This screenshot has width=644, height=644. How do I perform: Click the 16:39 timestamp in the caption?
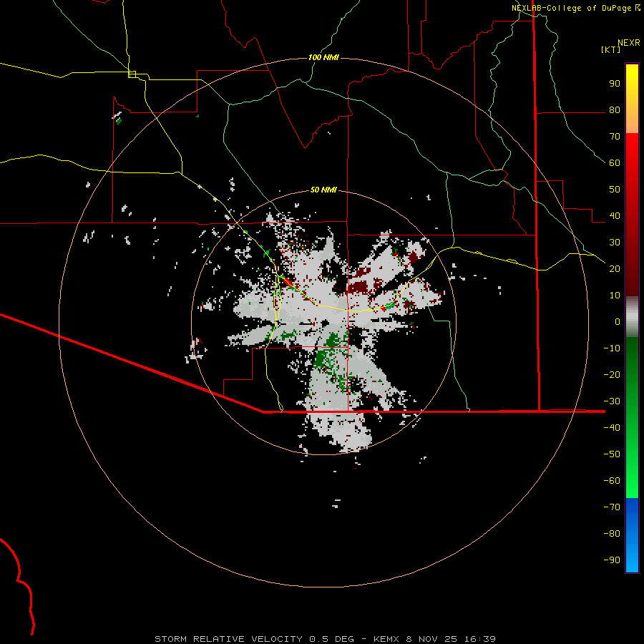click(x=479, y=639)
